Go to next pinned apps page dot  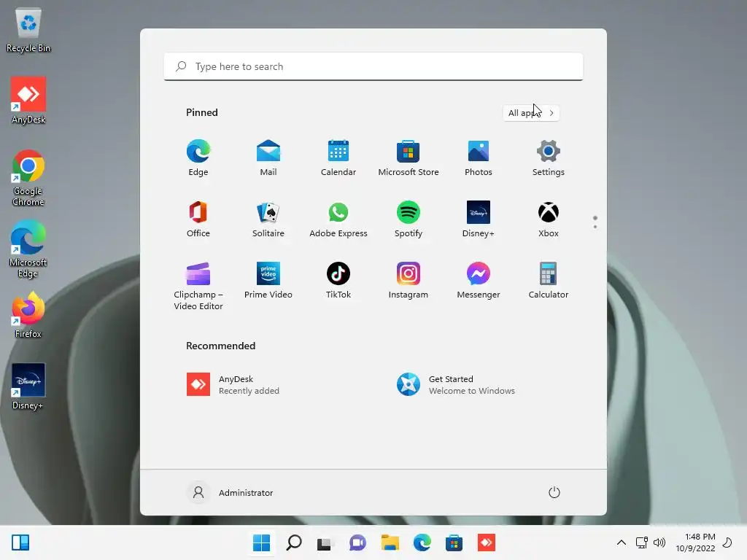click(x=595, y=227)
